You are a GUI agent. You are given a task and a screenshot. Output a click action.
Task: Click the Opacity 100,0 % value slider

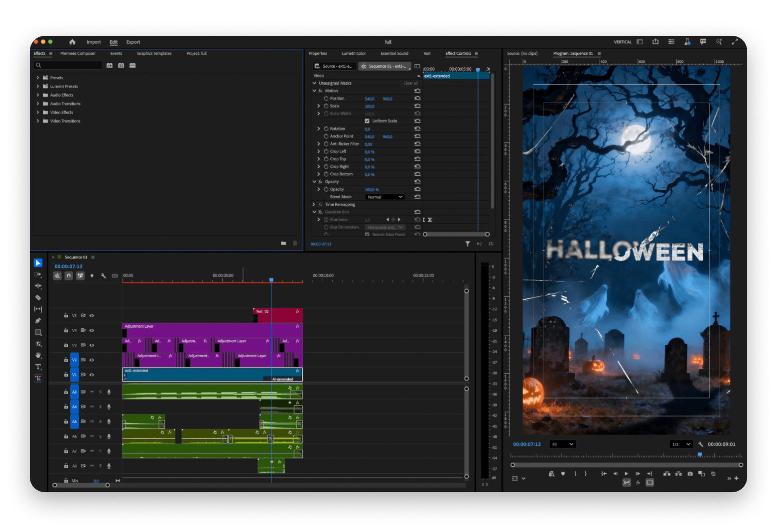click(372, 189)
